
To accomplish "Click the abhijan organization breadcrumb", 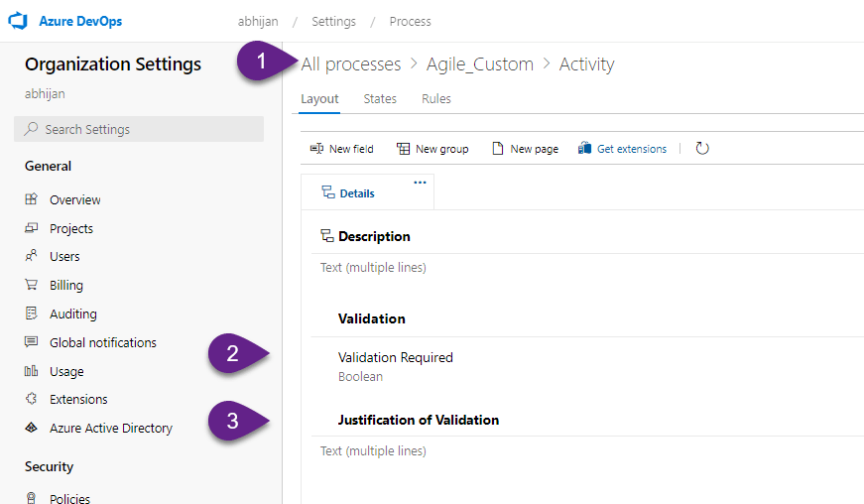I will coord(259,21).
